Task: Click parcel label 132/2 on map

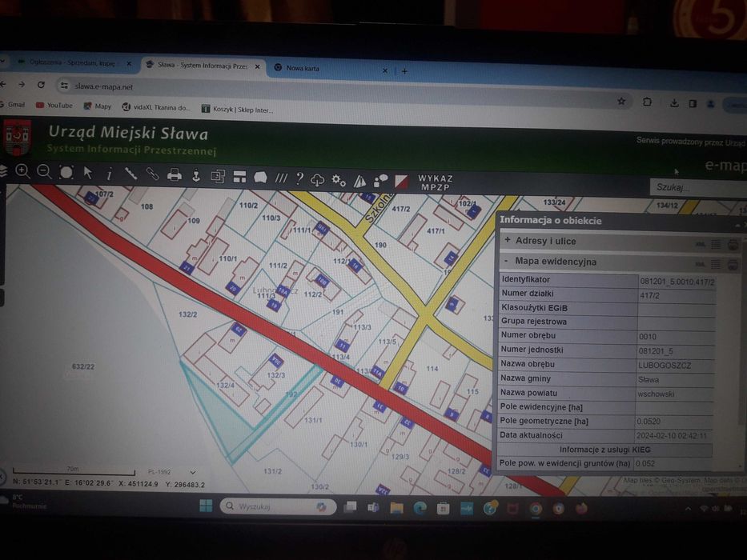Action: tap(187, 314)
